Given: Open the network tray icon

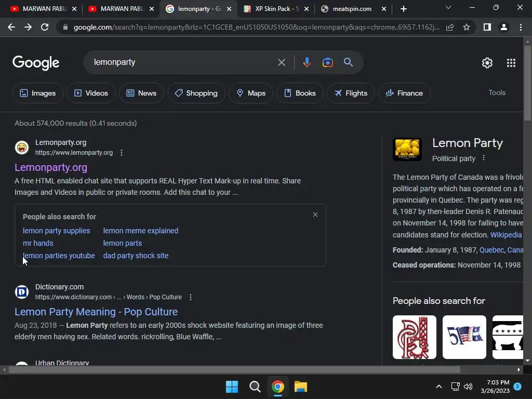Looking at the screenshot, I should point(455,387).
